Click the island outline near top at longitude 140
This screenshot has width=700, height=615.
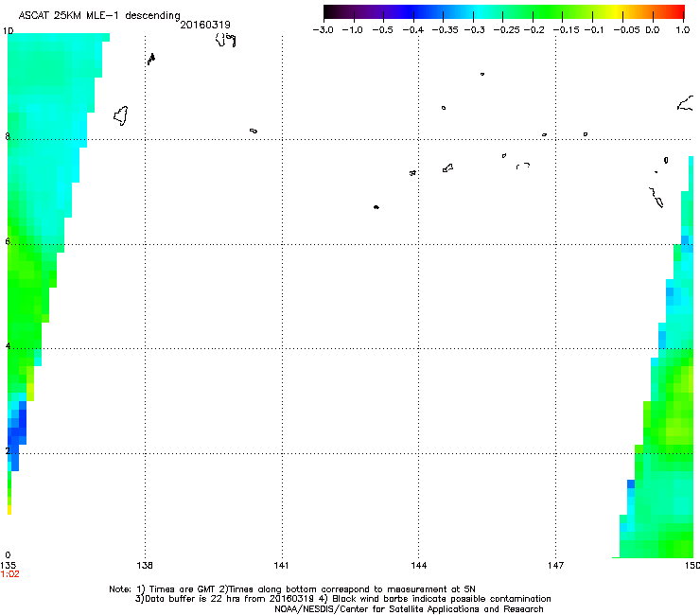pos(225,40)
